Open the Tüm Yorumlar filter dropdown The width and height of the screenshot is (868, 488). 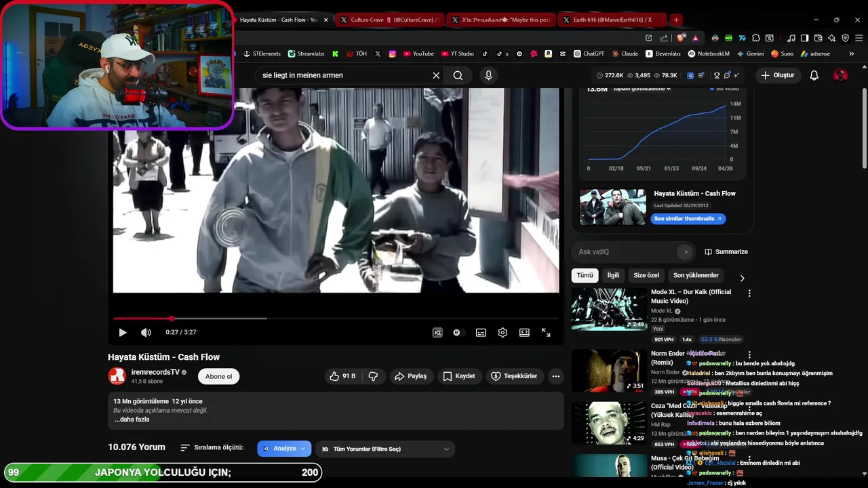(x=385, y=449)
